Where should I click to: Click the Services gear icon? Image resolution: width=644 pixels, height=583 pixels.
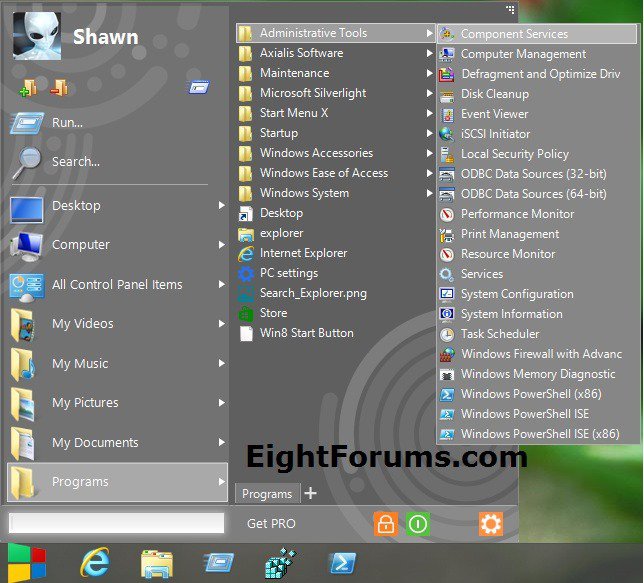pos(446,274)
